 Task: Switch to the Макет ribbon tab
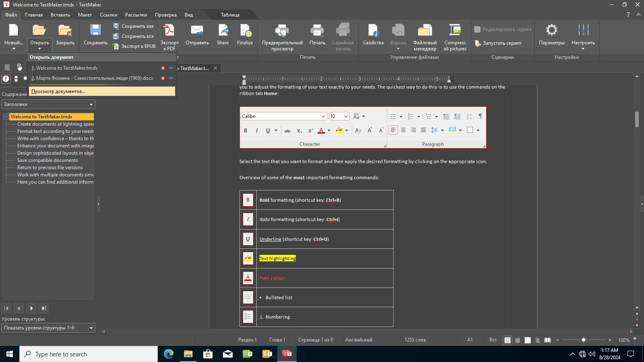point(85,15)
